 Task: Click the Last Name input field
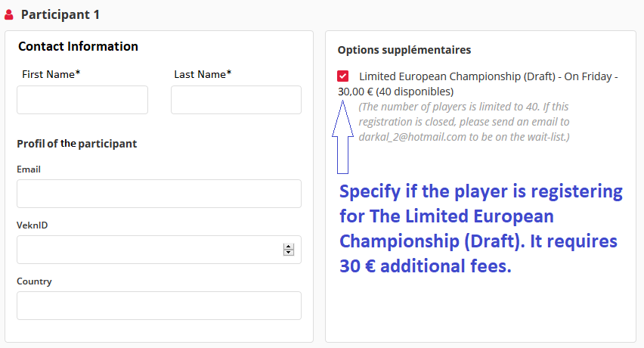(x=236, y=100)
